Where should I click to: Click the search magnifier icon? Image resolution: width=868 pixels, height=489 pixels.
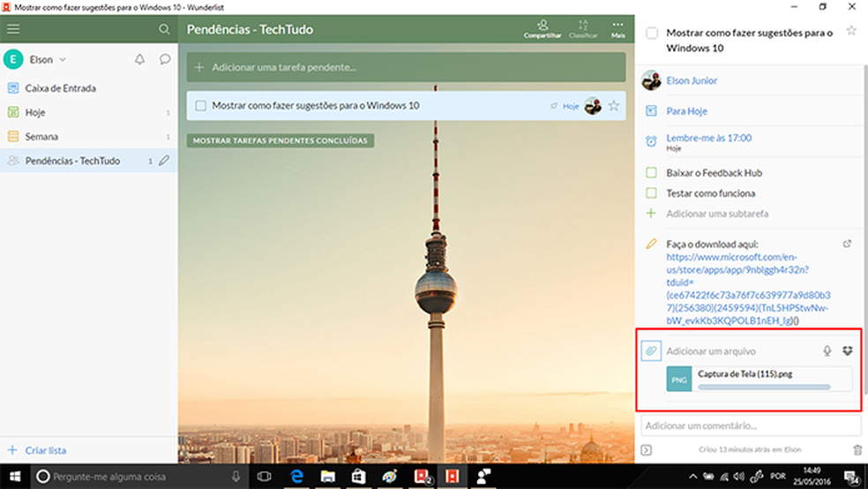pos(164,29)
